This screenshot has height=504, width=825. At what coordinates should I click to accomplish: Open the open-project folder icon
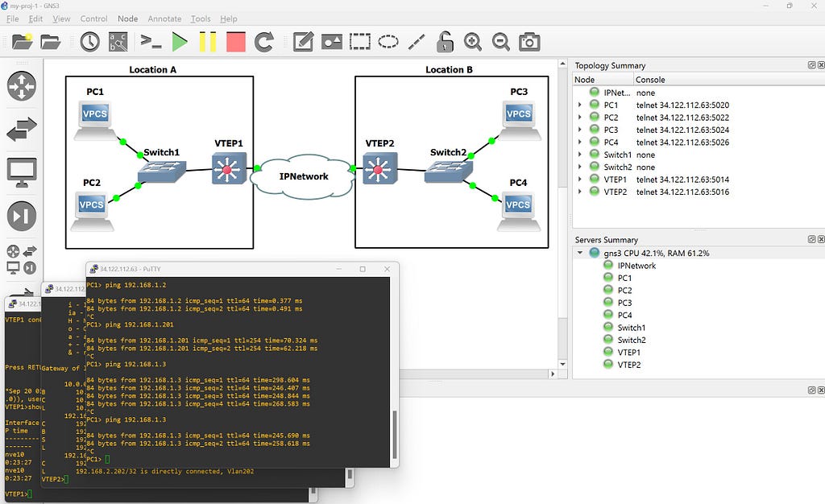pos(51,42)
